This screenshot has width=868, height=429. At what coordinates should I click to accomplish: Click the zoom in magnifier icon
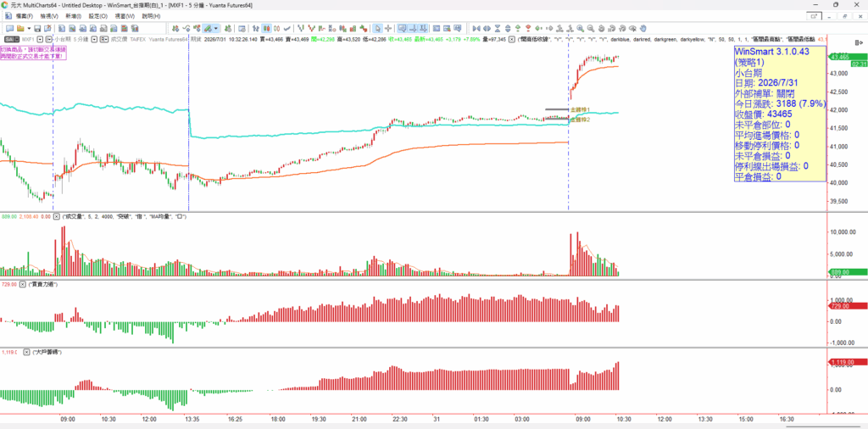[x=580, y=28]
